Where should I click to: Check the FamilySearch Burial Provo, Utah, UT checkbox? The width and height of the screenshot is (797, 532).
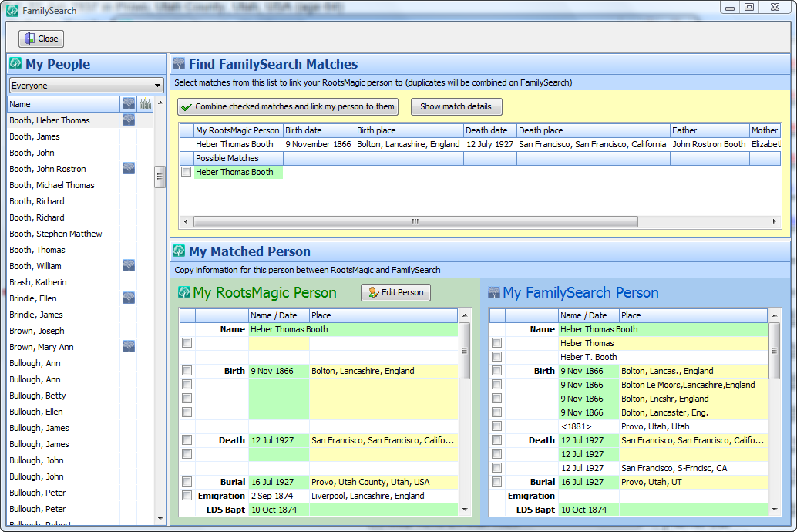[x=497, y=482]
